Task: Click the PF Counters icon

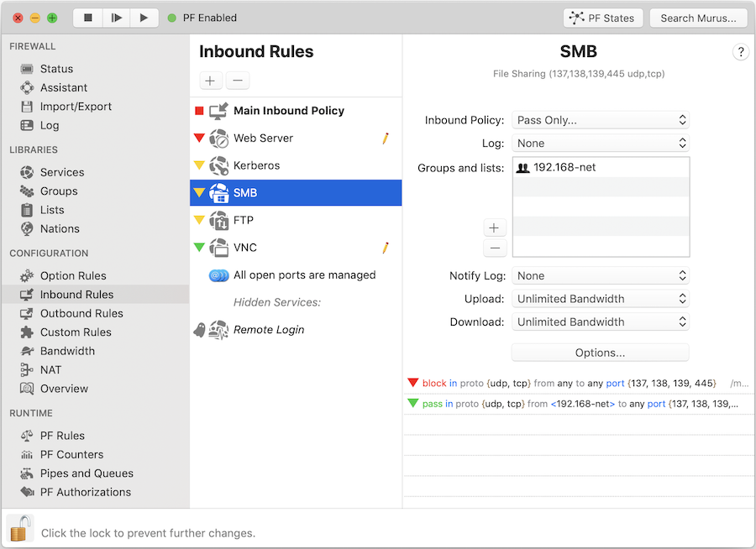Action: point(27,454)
